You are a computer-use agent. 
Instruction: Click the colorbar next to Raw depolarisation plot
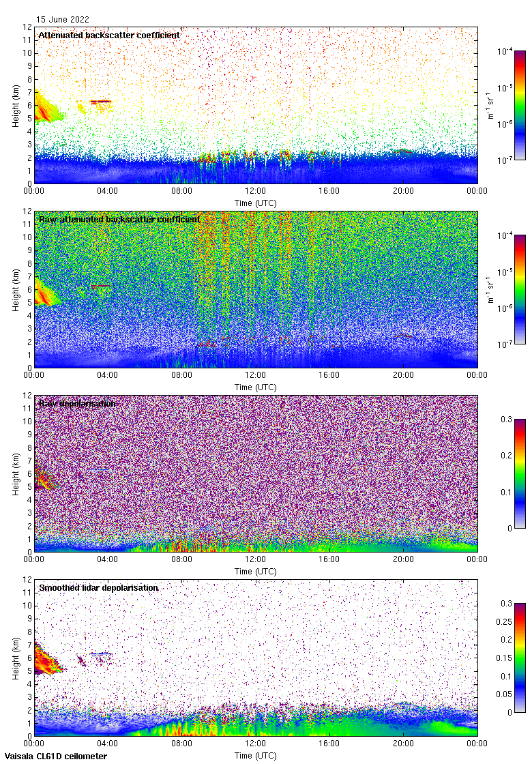click(x=520, y=473)
